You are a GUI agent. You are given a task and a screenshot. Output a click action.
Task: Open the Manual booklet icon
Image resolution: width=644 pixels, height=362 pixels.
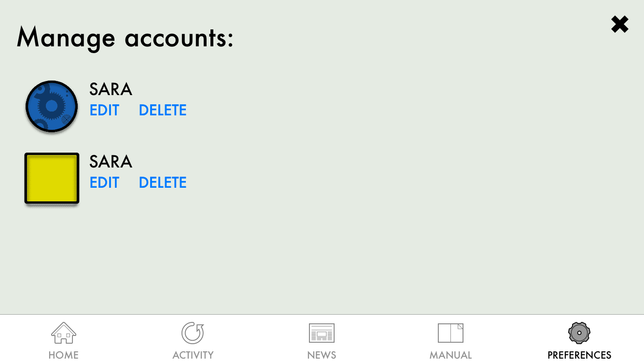450,333
